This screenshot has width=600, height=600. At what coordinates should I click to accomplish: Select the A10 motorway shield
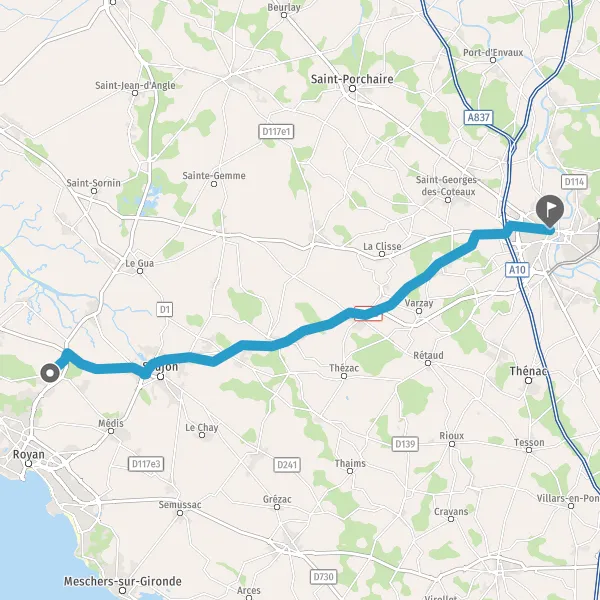[517, 270]
